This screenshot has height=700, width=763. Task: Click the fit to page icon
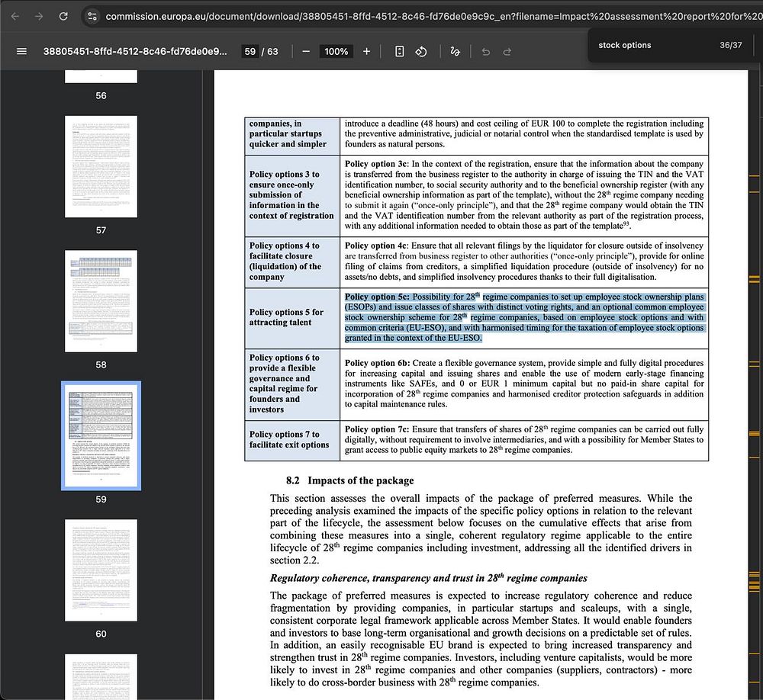[399, 51]
